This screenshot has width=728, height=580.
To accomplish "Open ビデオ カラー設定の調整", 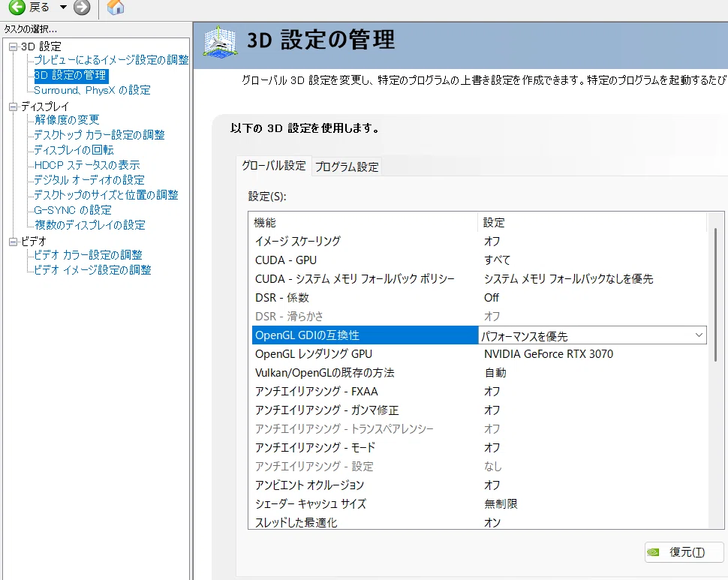I will (x=89, y=255).
